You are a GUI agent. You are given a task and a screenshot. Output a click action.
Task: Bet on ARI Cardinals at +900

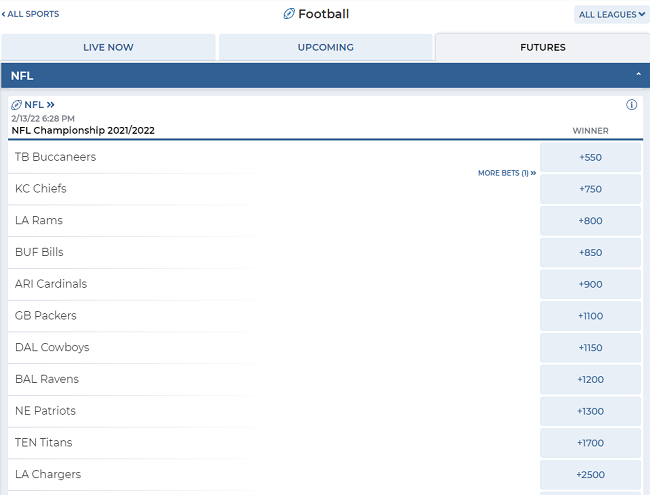590,284
